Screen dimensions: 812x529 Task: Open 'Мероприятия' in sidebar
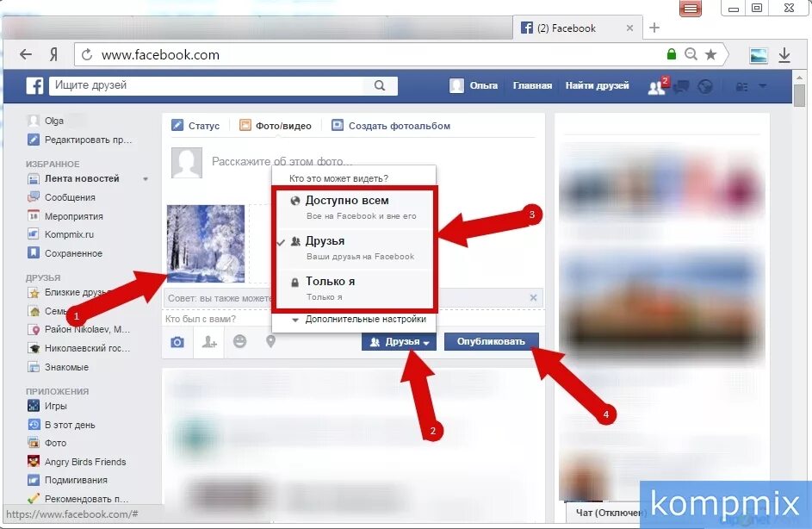(x=65, y=216)
